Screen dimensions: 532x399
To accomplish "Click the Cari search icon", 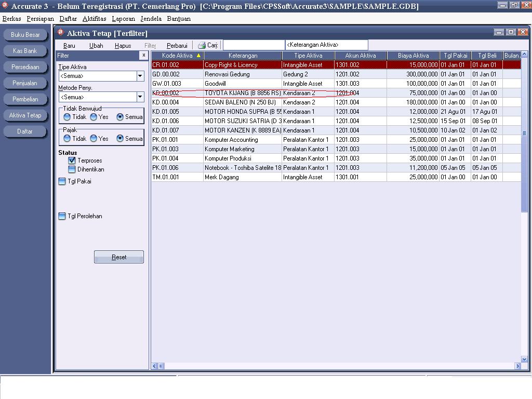I will (201, 45).
